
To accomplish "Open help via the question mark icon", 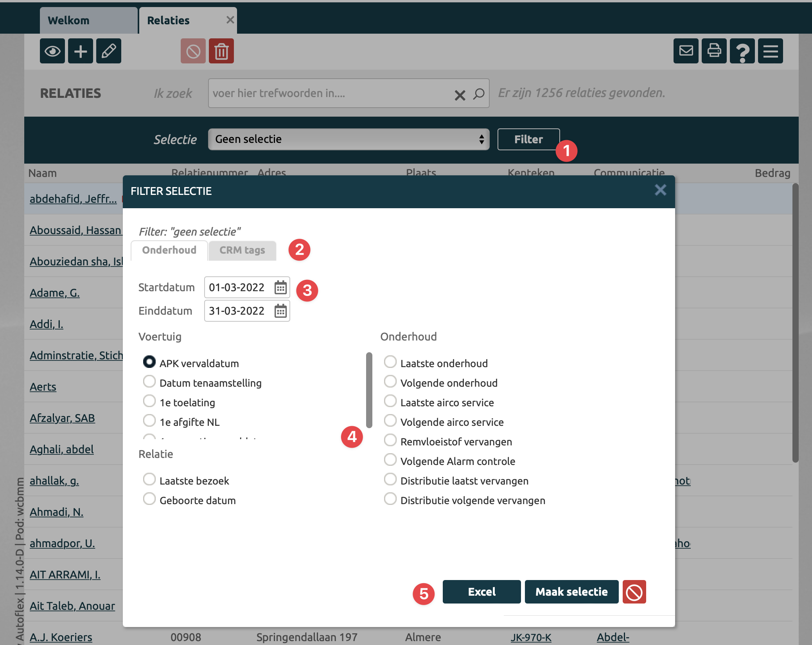I will (x=742, y=51).
